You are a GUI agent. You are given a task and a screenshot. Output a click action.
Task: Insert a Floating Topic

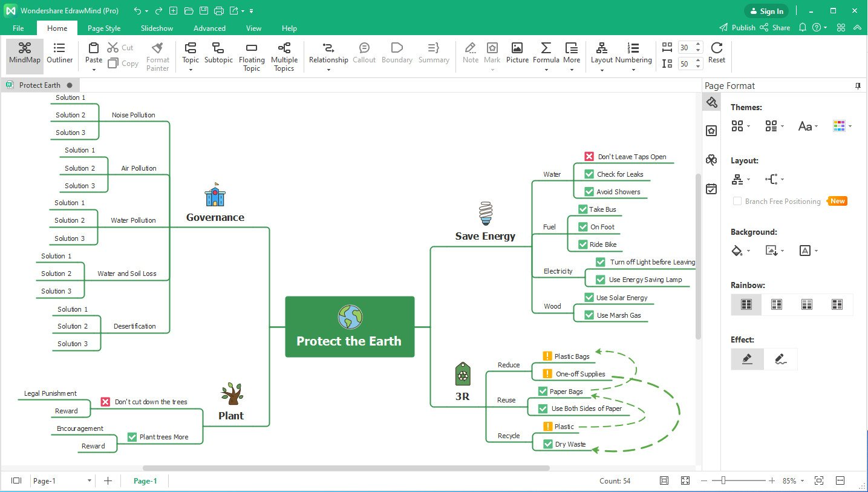252,55
